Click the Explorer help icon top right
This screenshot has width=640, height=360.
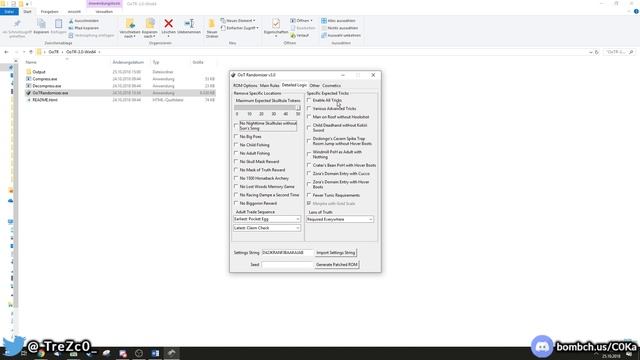(x=636, y=11)
